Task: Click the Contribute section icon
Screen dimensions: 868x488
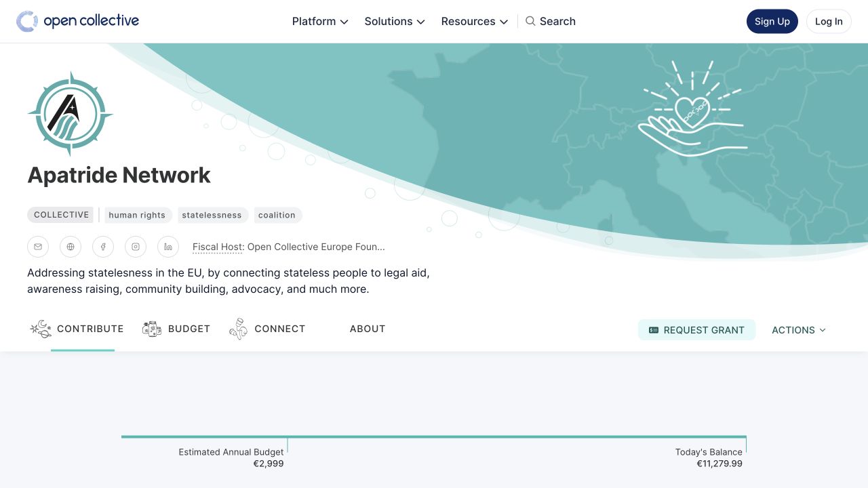Action: 41,329
